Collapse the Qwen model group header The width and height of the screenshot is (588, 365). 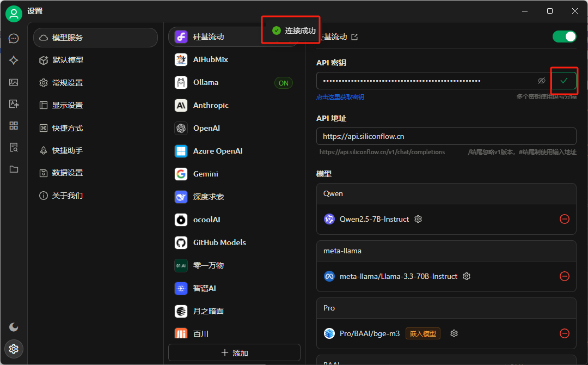pos(446,194)
